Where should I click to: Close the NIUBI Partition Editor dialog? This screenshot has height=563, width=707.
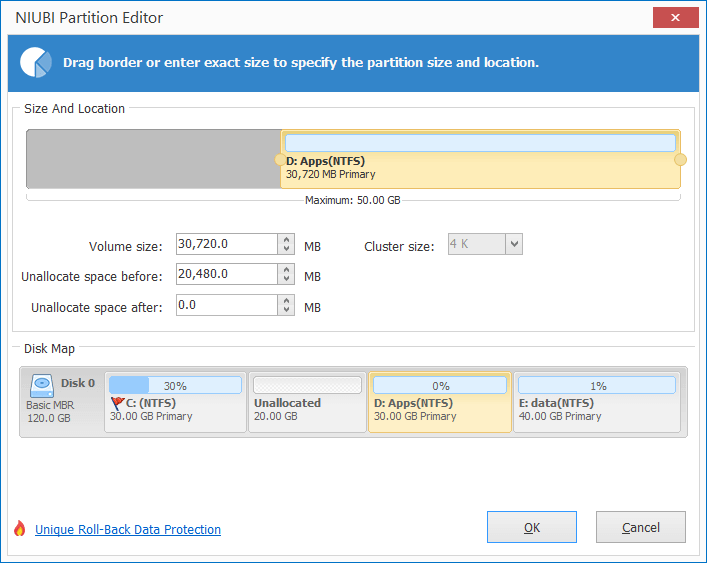[675, 18]
